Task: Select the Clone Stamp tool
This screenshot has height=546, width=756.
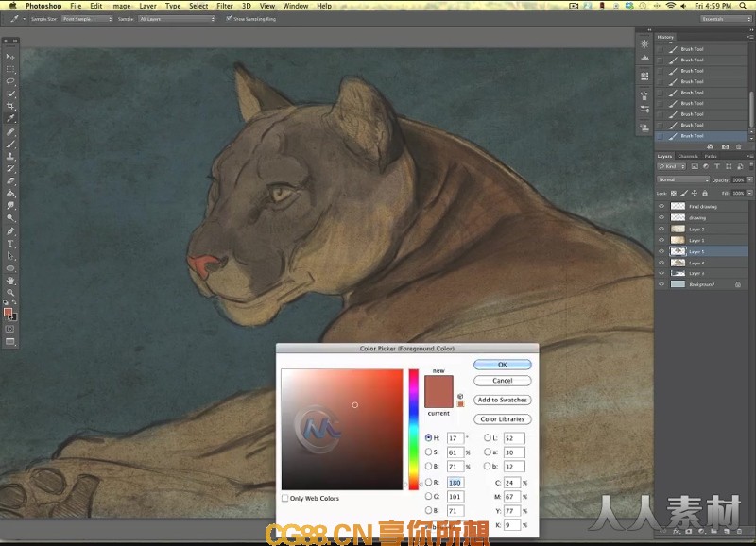Action: point(10,156)
